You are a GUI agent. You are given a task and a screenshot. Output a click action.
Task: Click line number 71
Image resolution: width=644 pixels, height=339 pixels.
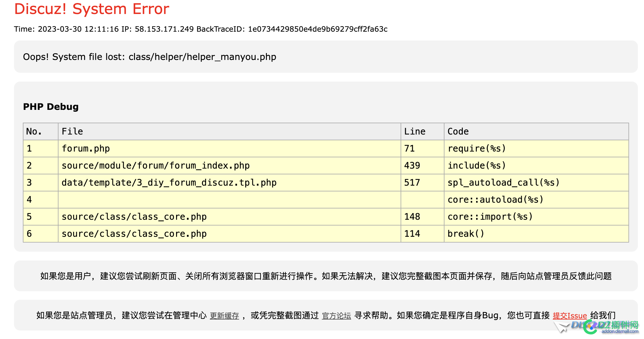422,149
